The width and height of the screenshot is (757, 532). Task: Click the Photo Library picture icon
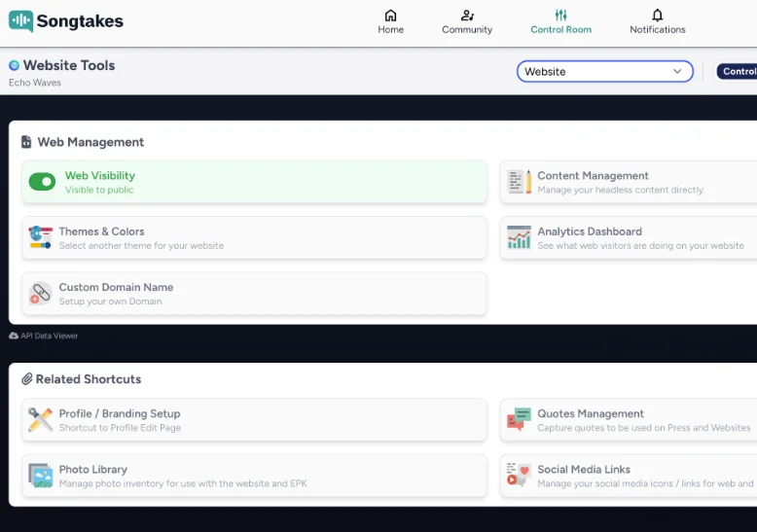pyautogui.click(x=41, y=476)
